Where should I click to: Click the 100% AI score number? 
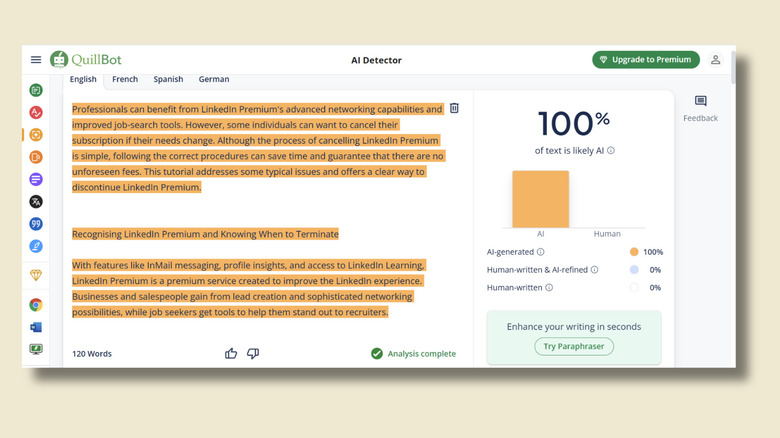click(574, 123)
